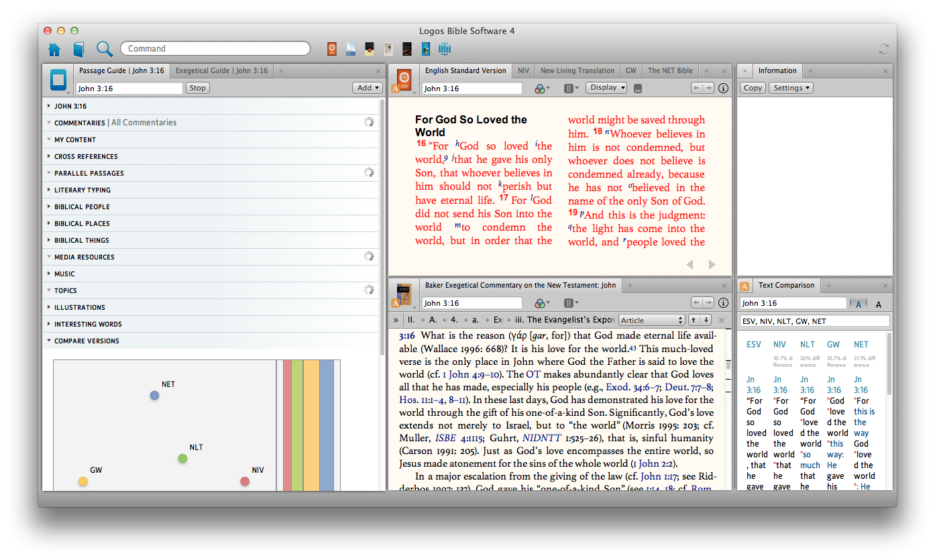This screenshot has width=935, height=560.
Task: Open NIV column header link in Text Comparison
Action: tap(779, 344)
